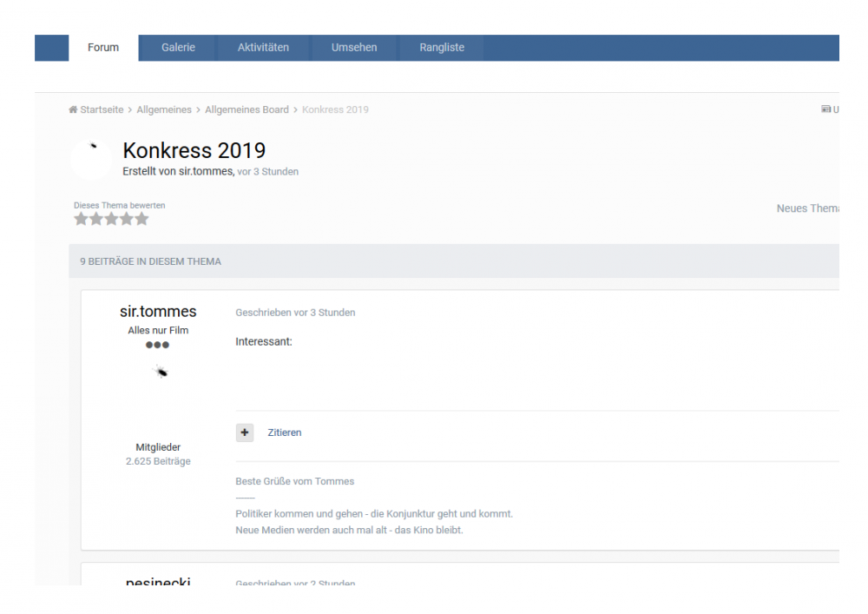The width and height of the screenshot is (868, 614).
Task: Click the rank dots under Alles nur Film
Action: point(158,345)
